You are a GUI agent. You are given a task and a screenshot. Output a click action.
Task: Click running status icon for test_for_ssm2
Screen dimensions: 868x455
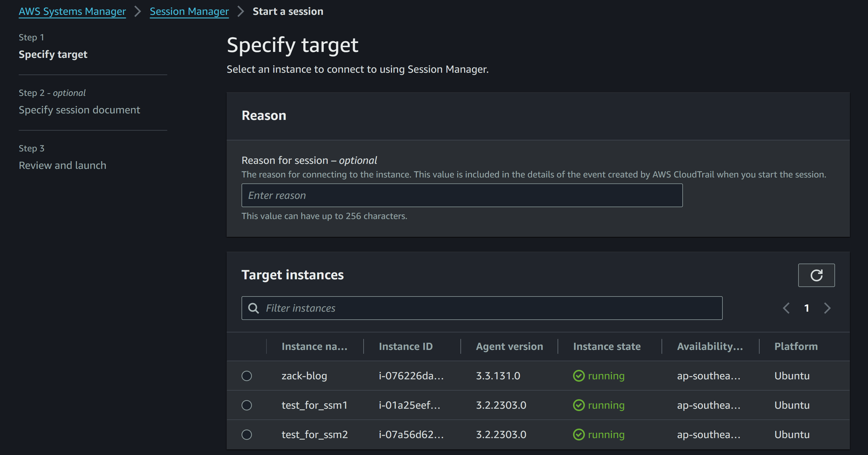point(579,435)
